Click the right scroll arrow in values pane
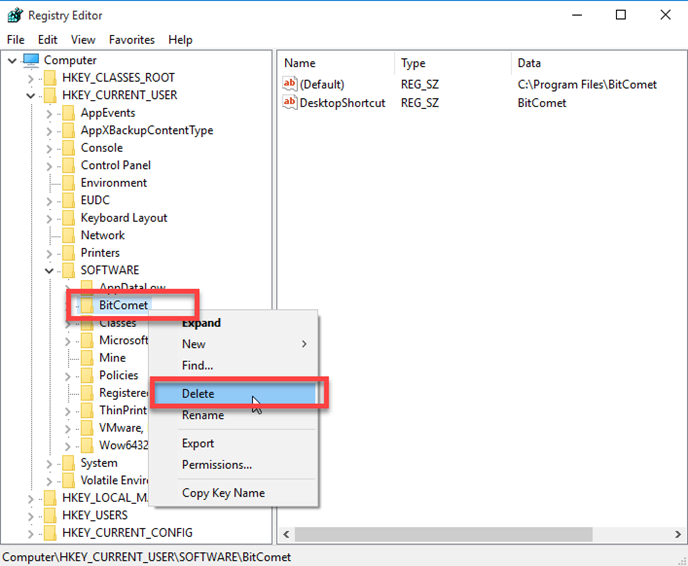The width and height of the screenshot is (688, 566). click(x=677, y=534)
